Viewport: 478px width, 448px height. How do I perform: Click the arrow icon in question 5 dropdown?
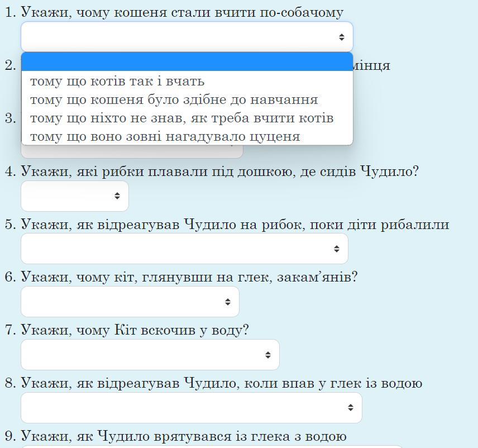(x=337, y=249)
